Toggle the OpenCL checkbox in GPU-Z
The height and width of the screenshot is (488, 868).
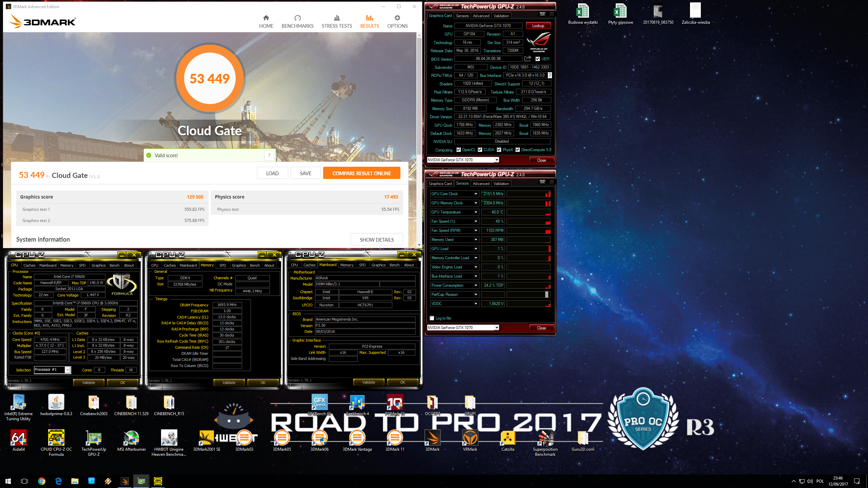coord(458,150)
